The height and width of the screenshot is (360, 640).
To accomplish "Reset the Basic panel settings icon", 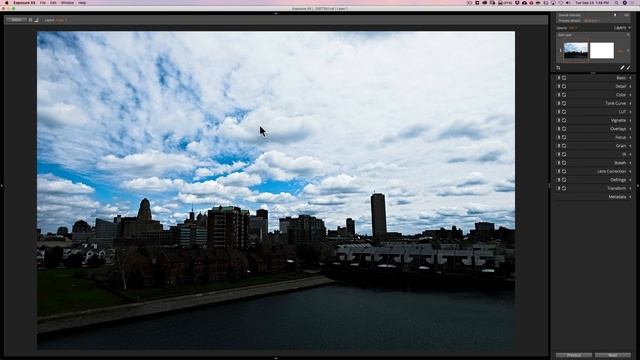I will (564, 78).
